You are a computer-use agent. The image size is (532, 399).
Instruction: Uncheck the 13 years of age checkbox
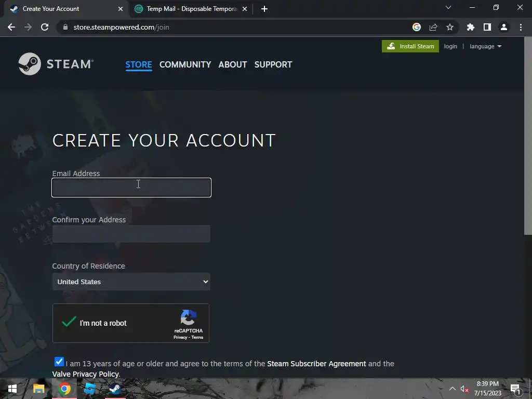point(59,362)
